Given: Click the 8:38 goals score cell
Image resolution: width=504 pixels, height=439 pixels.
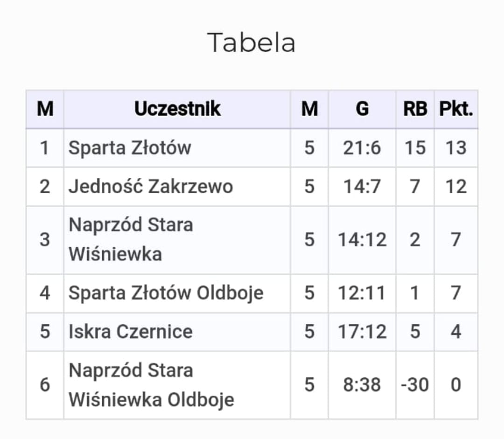Looking at the screenshot, I should (x=362, y=385).
